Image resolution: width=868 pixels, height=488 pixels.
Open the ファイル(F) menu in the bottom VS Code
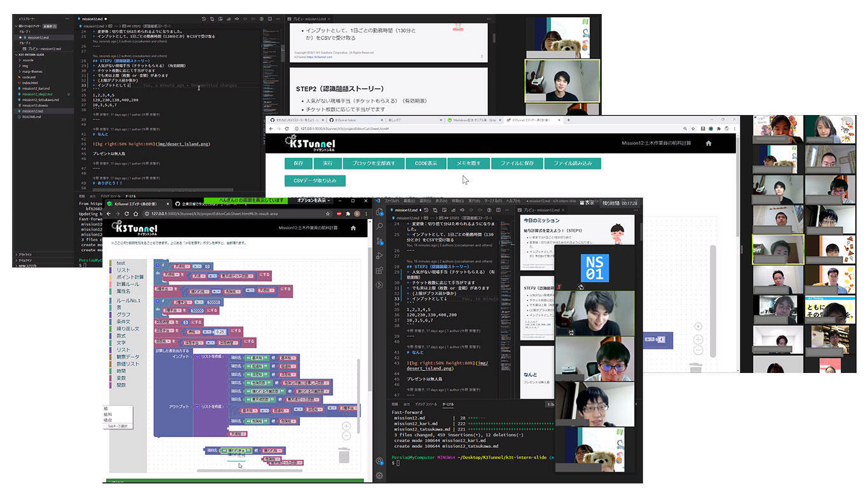pos(391,201)
